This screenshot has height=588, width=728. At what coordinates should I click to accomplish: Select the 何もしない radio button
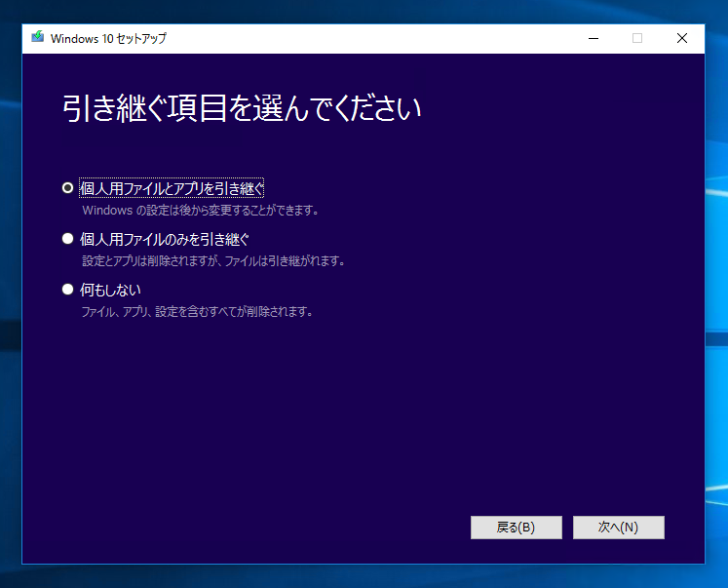(x=68, y=290)
